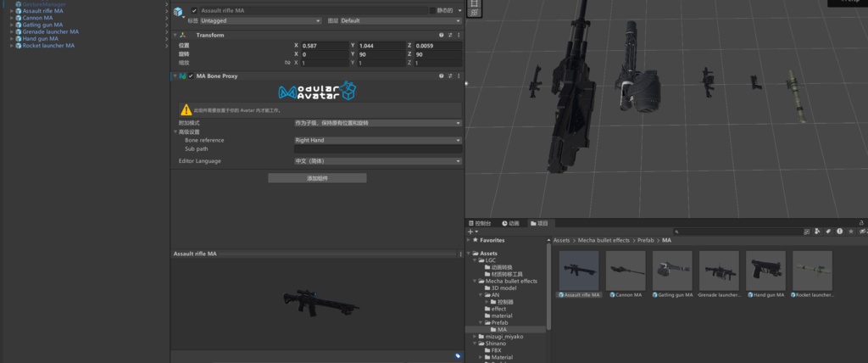The width and height of the screenshot is (868, 363).
Task: Expand Assault rifle MA in Hierarchy
Action: tap(12, 11)
